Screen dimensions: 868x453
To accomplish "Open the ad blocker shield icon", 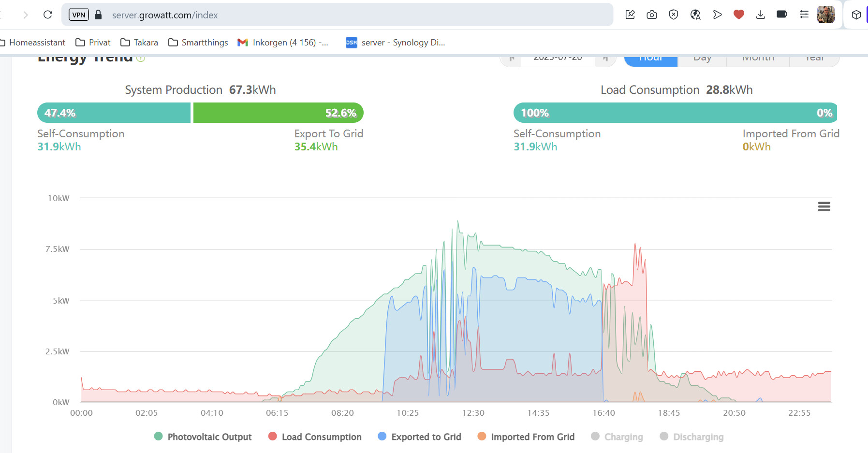I will click(674, 15).
